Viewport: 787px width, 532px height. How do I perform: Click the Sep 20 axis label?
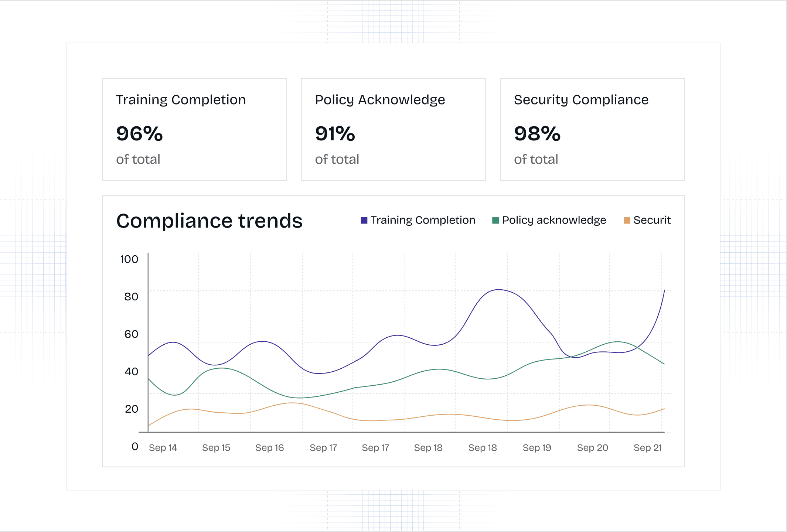click(592, 448)
